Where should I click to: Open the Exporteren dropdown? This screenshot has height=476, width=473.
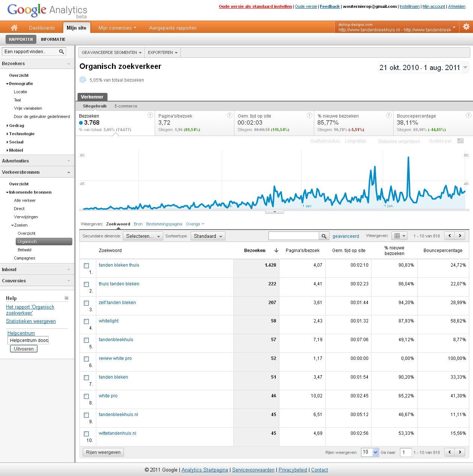click(163, 52)
